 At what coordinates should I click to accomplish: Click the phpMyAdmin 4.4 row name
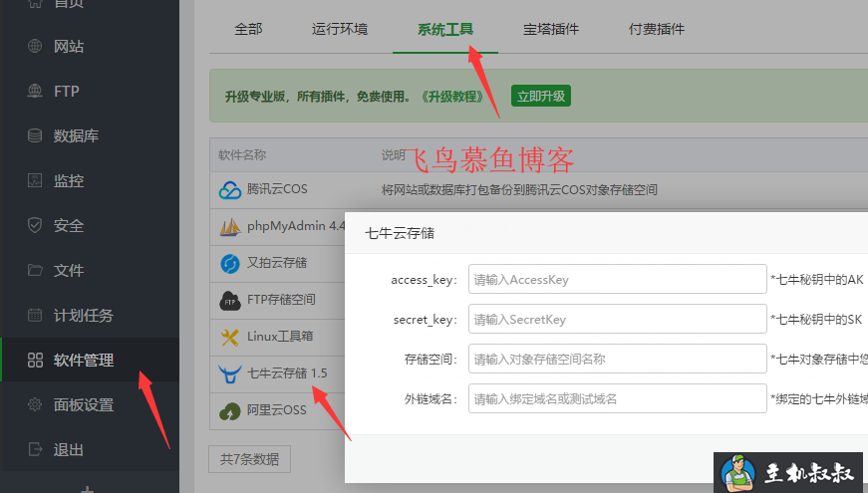pos(296,226)
